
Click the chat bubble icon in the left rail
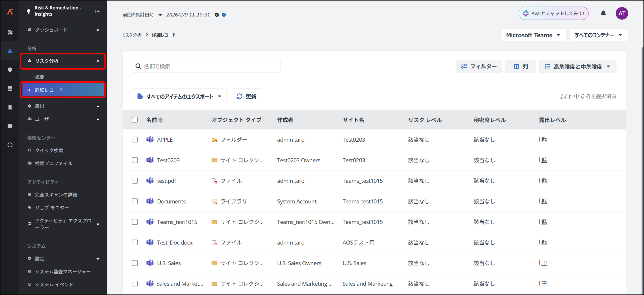click(x=10, y=126)
